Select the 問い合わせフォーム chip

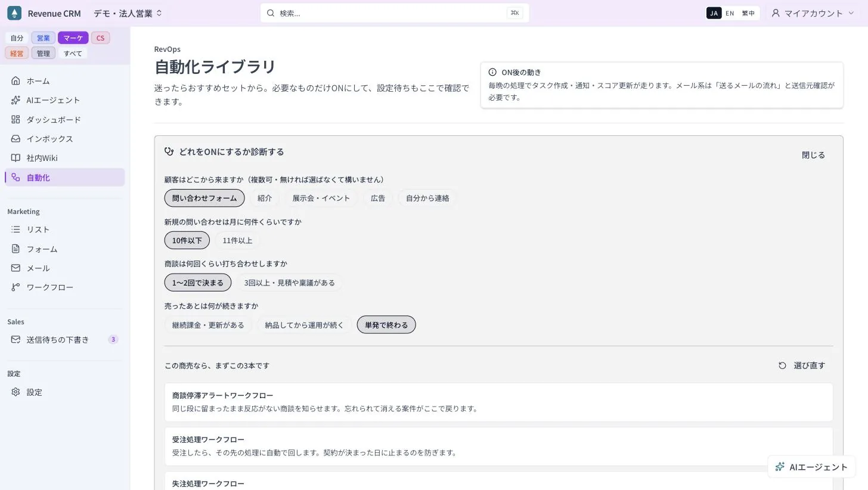click(204, 198)
